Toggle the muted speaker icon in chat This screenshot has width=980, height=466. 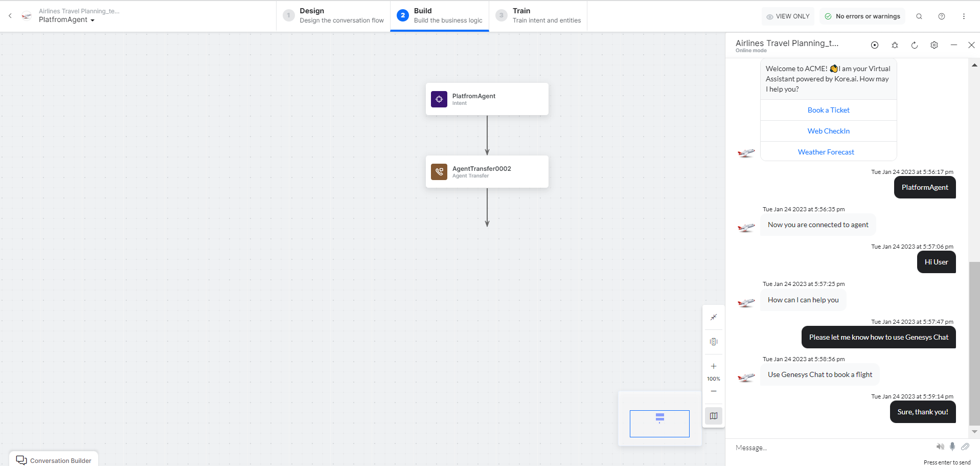coord(940,447)
